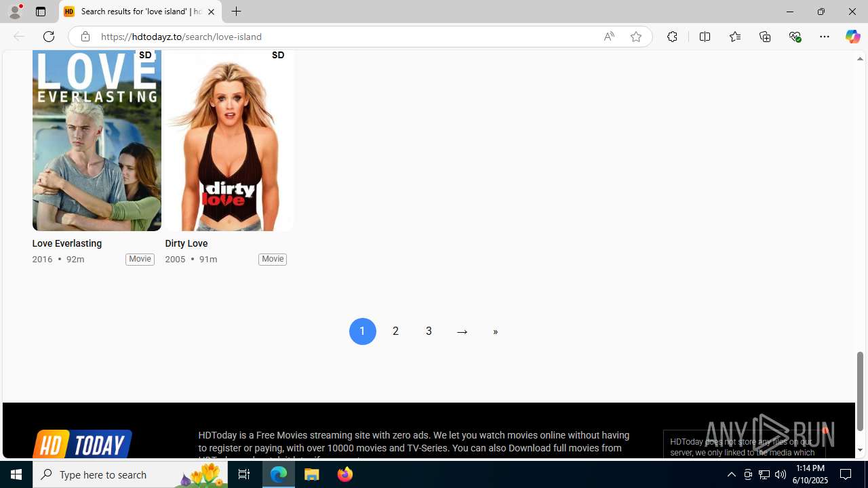868x488 pixels.
Task: Click the browser Back arrow
Action: click(18, 37)
